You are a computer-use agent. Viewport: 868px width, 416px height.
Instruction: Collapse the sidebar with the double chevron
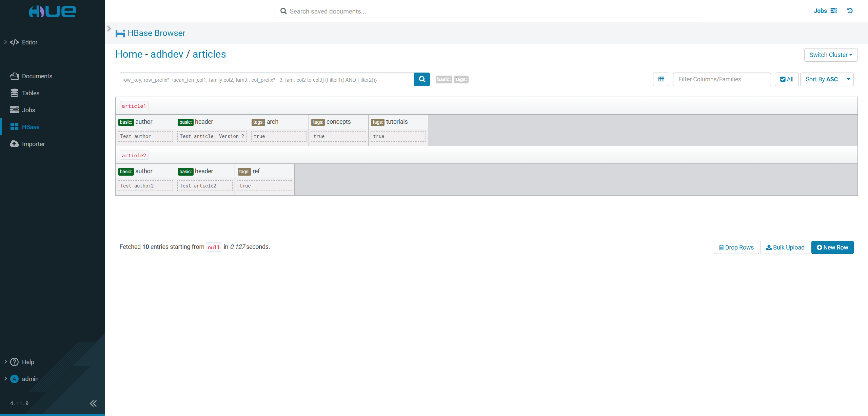pyautogui.click(x=93, y=403)
